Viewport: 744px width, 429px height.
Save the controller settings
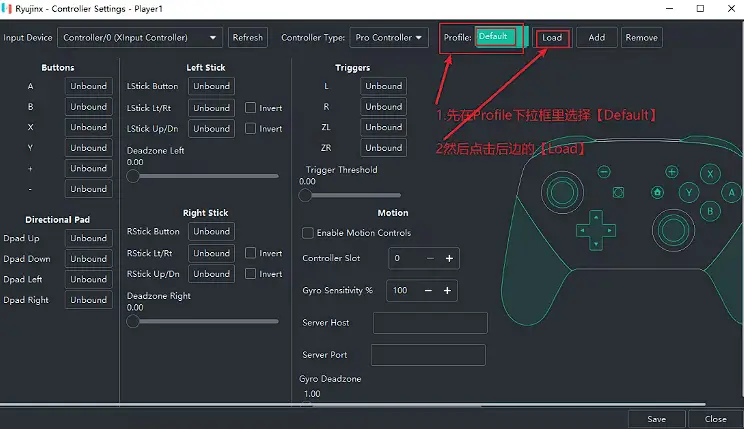click(657, 419)
